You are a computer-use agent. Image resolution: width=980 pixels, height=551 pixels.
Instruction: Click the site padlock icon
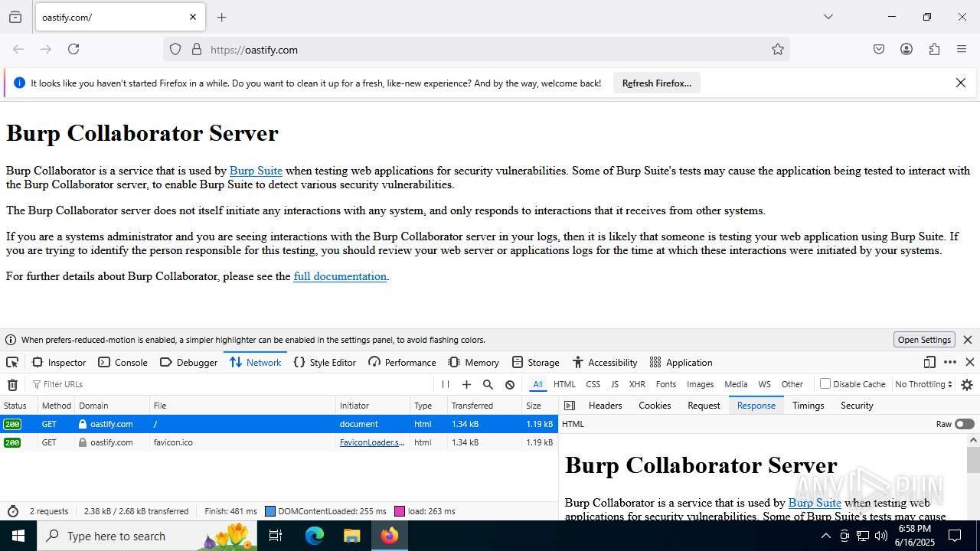tap(197, 49)
